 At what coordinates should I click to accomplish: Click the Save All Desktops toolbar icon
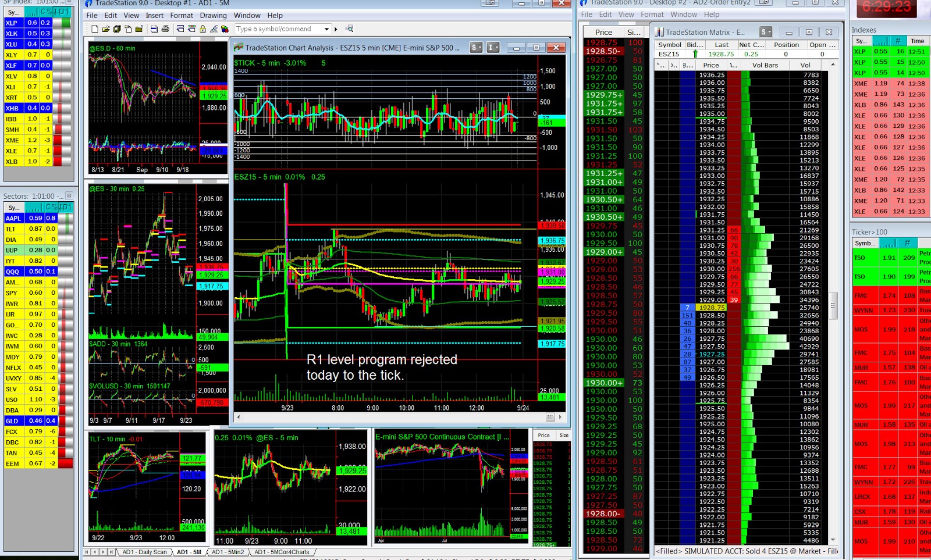tap(117, 28)
